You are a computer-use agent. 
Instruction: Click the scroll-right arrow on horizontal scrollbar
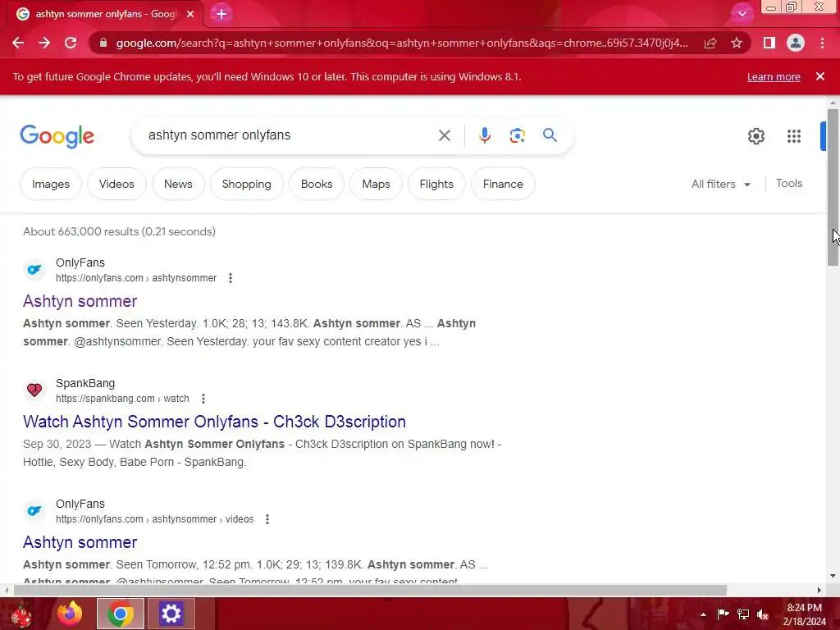[x=819, y=590]
